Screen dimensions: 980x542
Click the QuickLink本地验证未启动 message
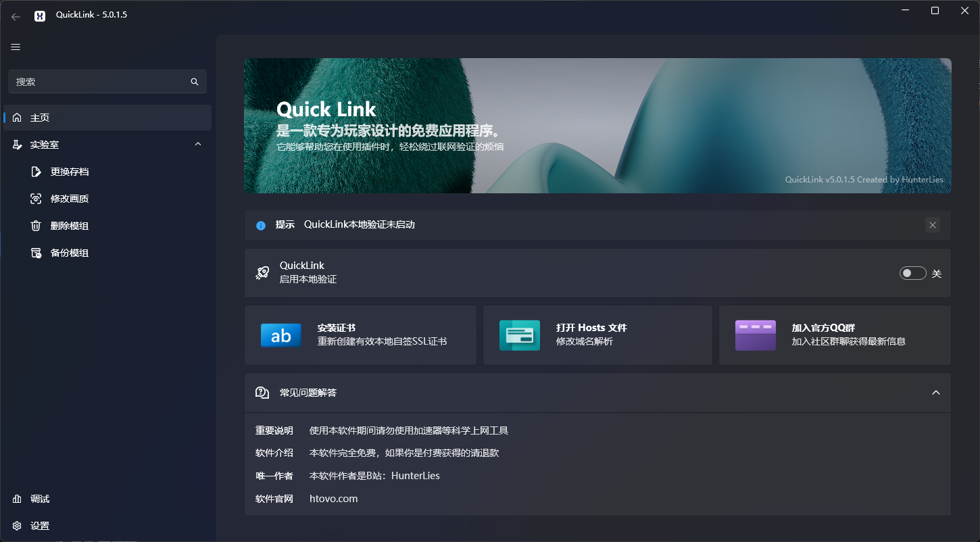(x=360, y=224)
